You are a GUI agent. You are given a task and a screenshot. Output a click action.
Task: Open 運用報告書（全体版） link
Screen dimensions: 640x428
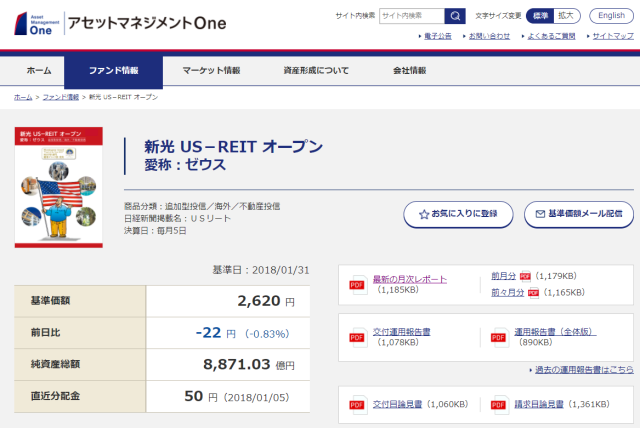click(555, 332)
